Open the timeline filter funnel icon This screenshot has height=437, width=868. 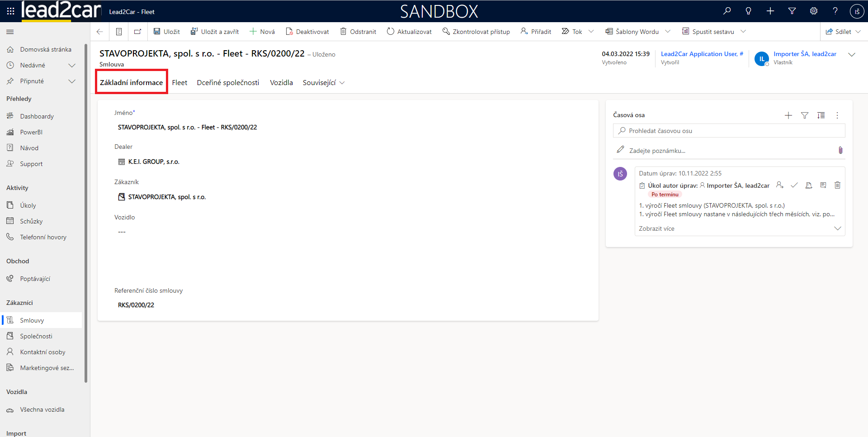(x=805, y=115)
